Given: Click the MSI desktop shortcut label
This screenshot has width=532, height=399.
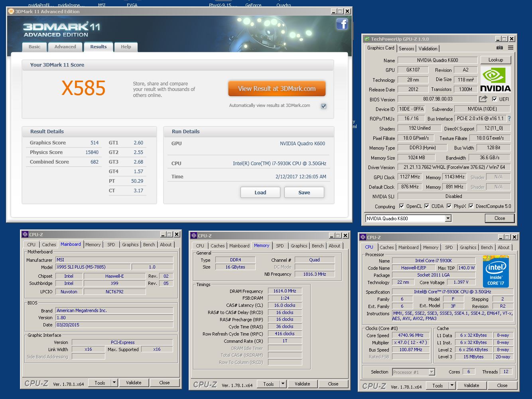Looking at the screenshot, I should [102, 5].
